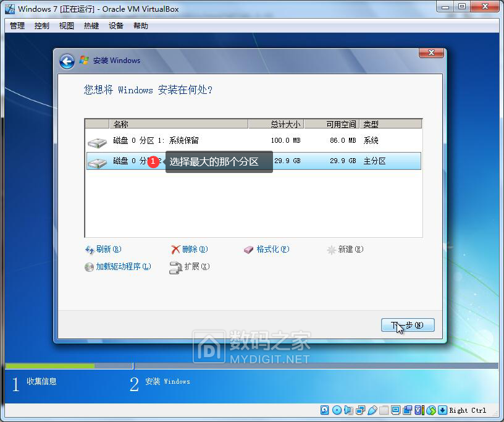Click the 收集信息 step label
Viewport: 504px width, 422px height.
click(x=41, y=381)
